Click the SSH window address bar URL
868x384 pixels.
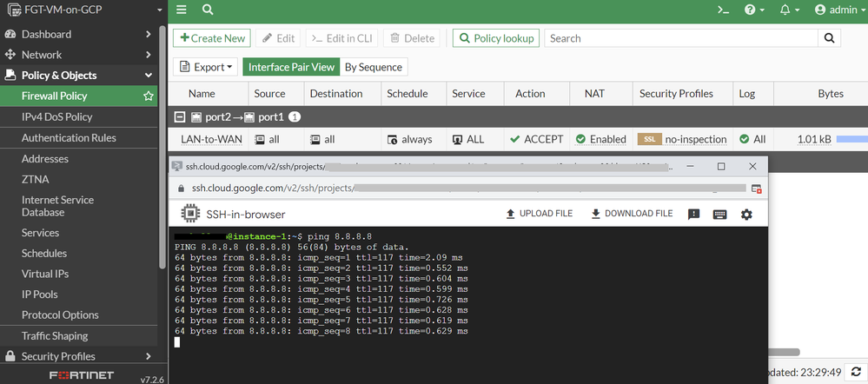pyautogui.click(x=468, y=189)
